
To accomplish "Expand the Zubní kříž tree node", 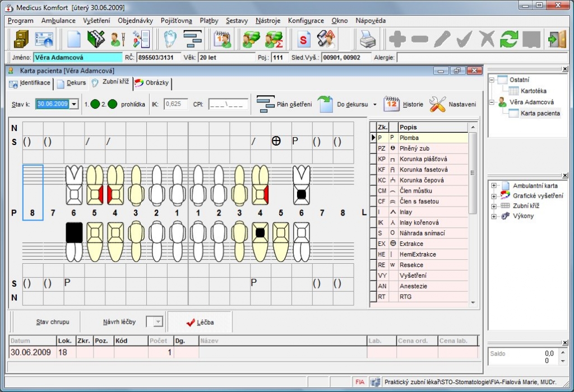I will click(494, 206).
